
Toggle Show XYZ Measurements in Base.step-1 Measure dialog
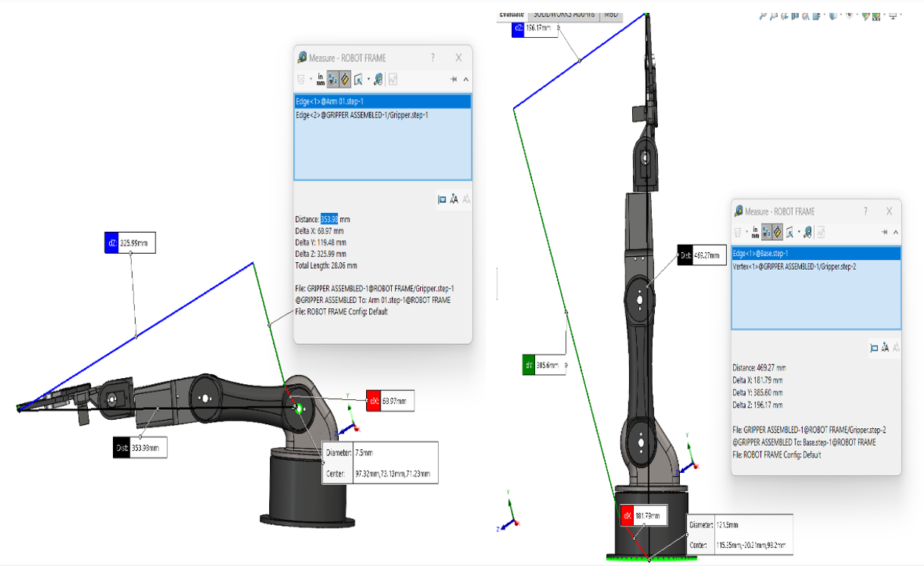(x=766, y=232)
